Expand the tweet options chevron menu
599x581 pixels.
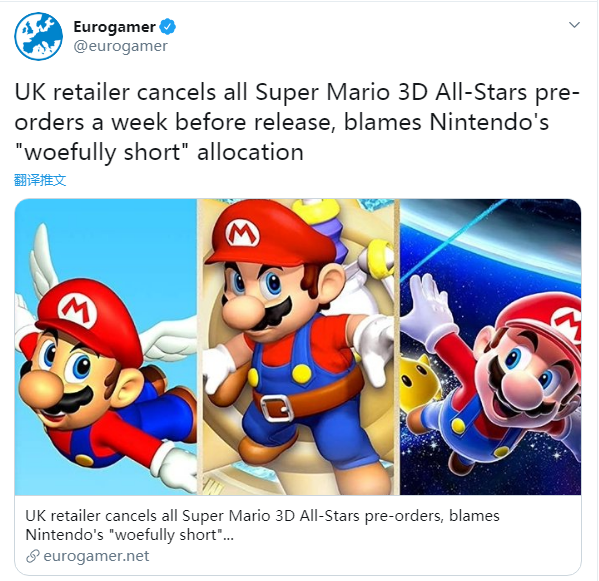tap(574, 25)
